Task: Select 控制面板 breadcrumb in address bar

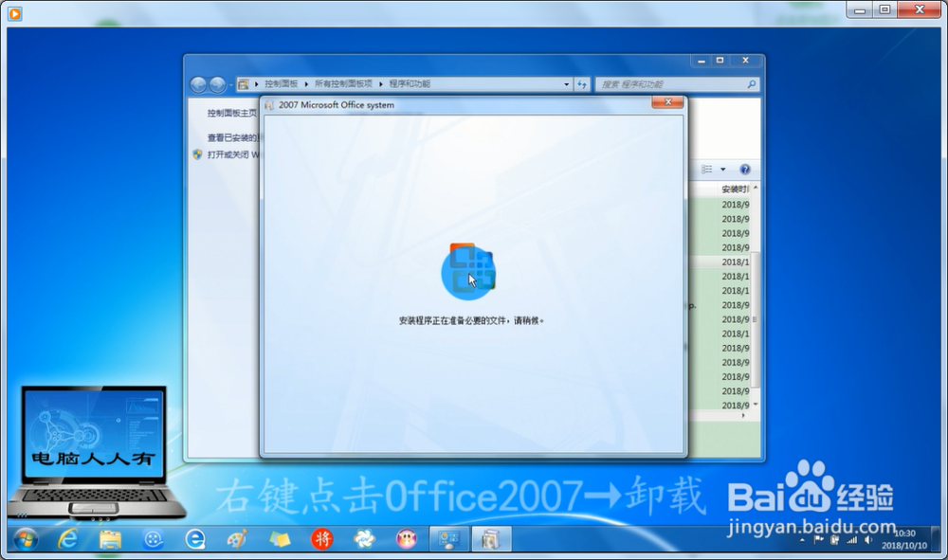Action: coord(282,84)
